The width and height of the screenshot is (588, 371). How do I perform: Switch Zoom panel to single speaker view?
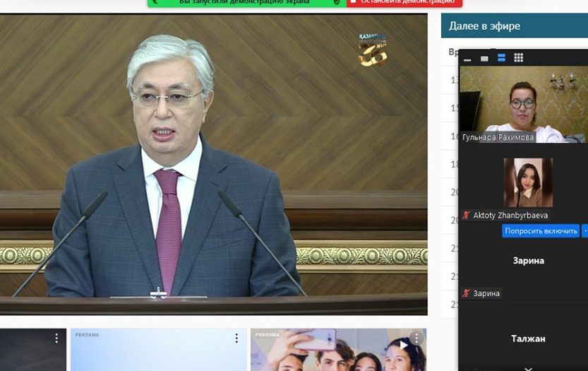pos(484,59)
